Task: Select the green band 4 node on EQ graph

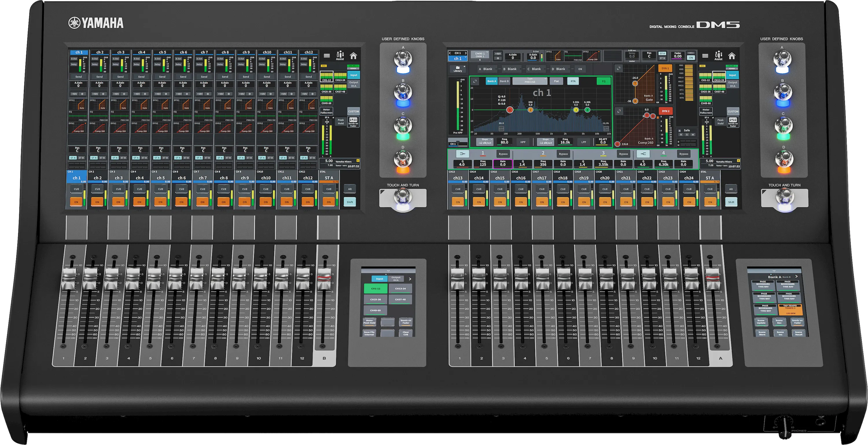Action: tap(587, 110)
